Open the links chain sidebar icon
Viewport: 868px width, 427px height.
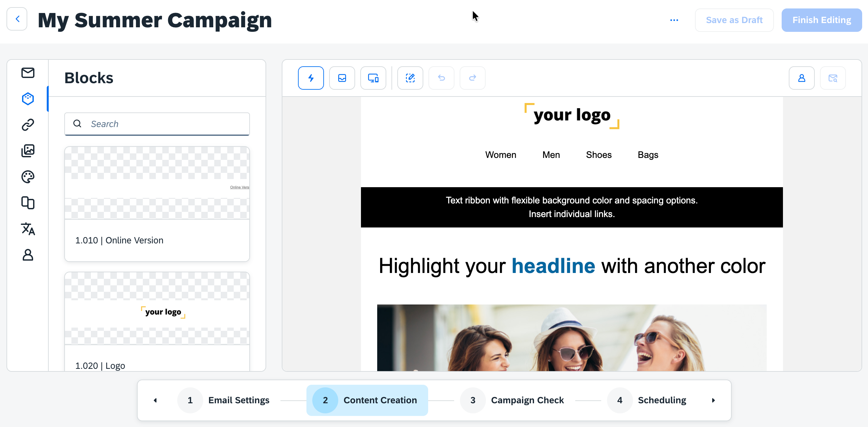(x=28, y=125)
